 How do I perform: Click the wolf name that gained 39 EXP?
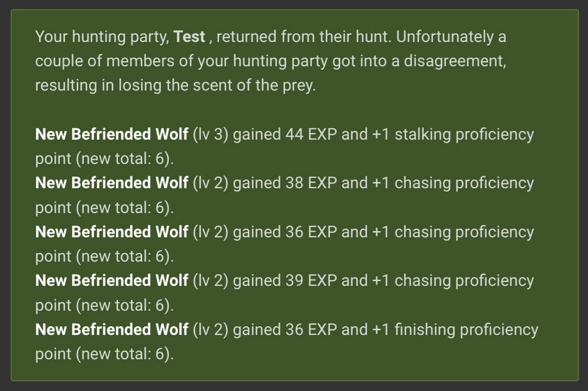(112, 280)
